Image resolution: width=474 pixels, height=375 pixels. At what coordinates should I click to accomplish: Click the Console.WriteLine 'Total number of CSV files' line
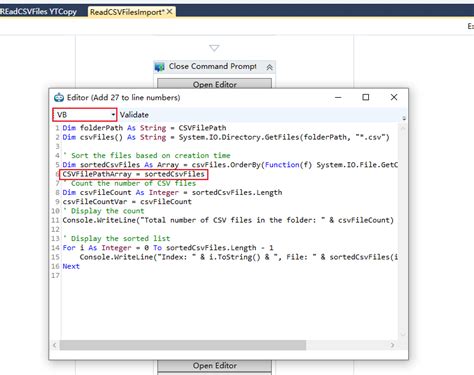[228, 220]
